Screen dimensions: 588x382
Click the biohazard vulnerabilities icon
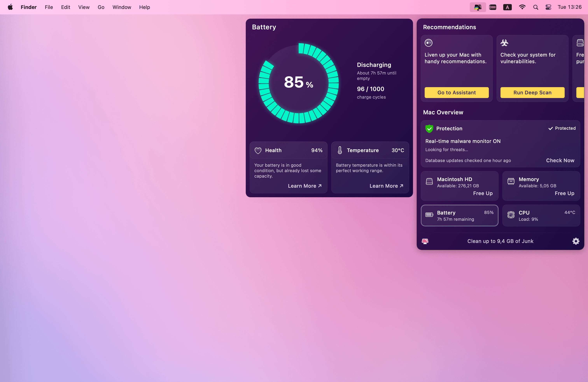504,43
